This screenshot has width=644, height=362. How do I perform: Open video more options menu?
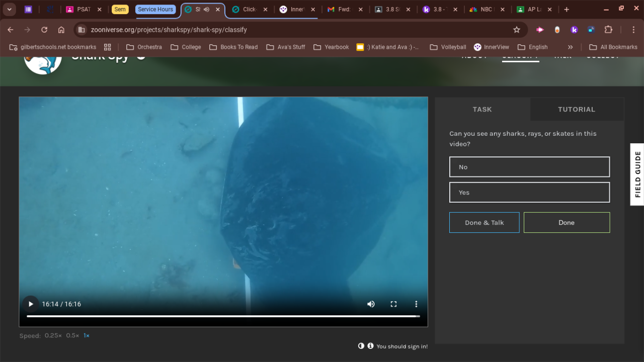click(x=416, y=304)
